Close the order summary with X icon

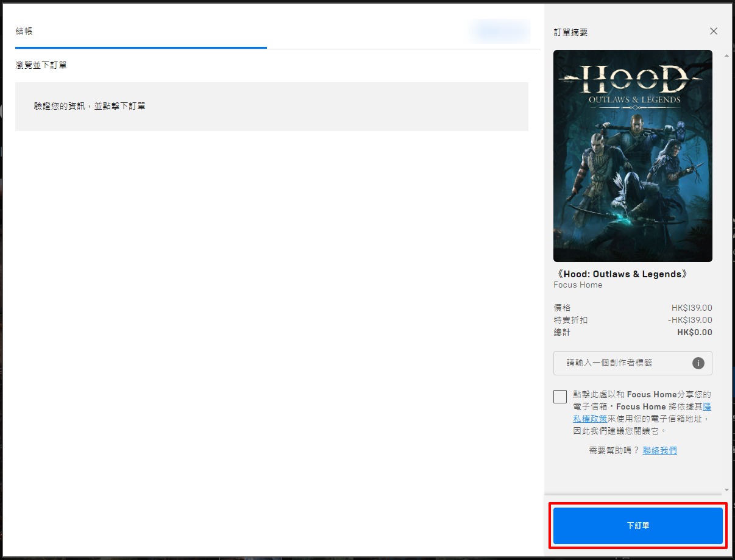tap(714, 31)
